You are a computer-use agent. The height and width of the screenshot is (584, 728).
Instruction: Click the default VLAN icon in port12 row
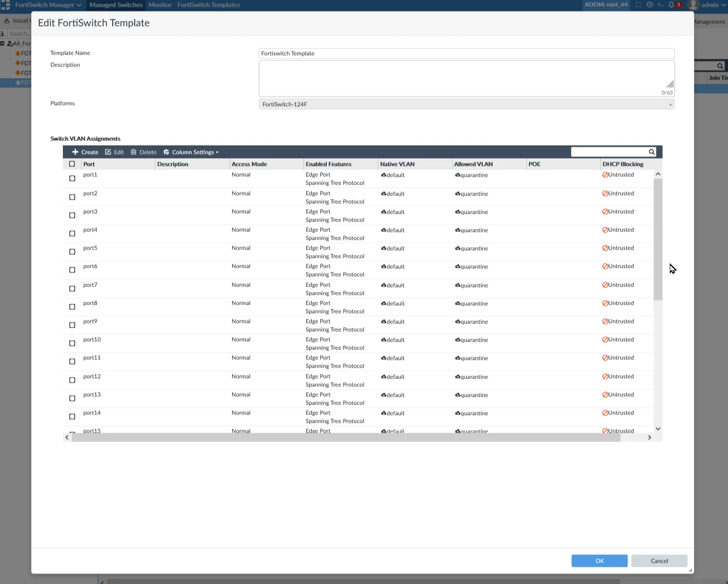pyautogui.click(x=383, y=377)
